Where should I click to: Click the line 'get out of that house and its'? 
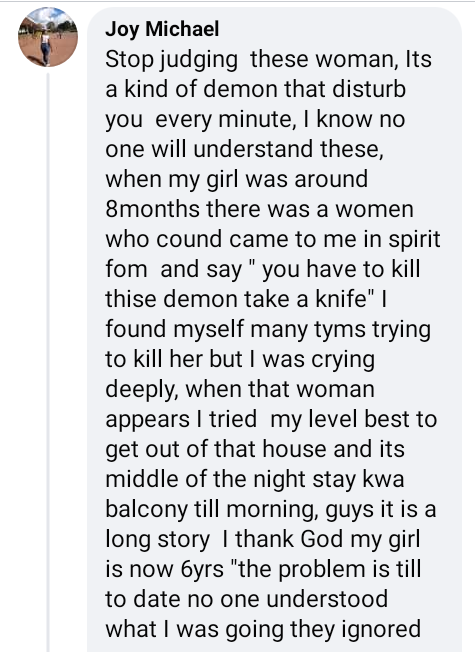pyautogui.click(x=255, y=449)
